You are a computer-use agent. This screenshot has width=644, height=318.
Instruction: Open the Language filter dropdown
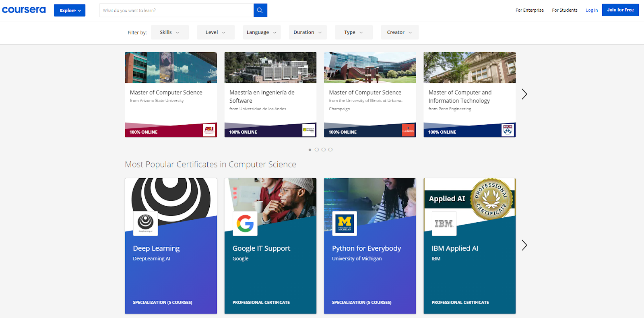click(262, 32)
